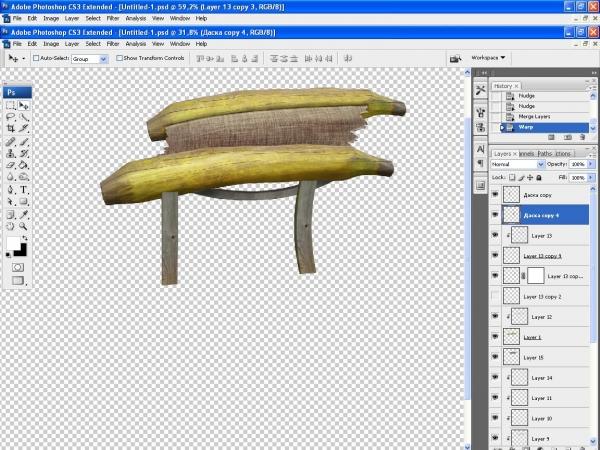
Task: Select the Crop tool
Action: [10, 129]
